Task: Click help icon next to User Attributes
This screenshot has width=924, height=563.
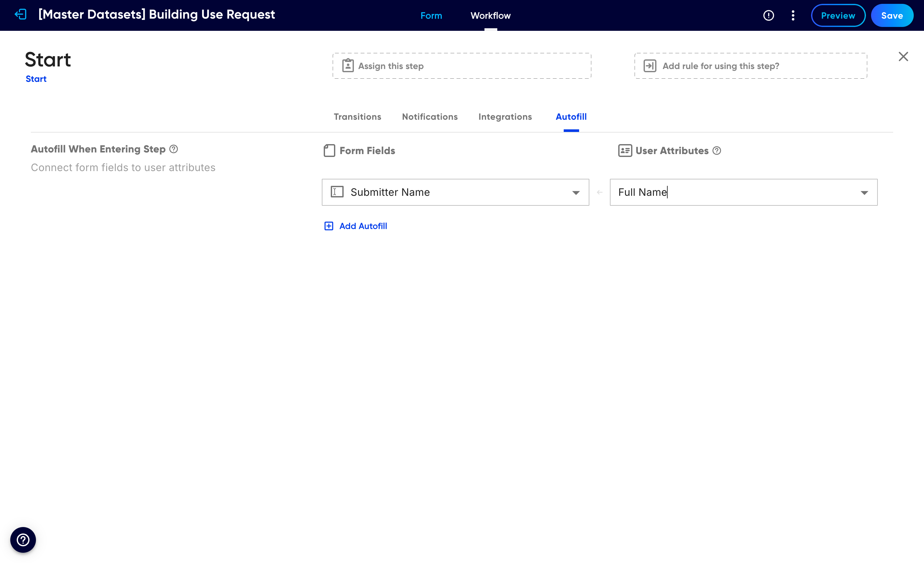Action: click(x=717, y=151)
